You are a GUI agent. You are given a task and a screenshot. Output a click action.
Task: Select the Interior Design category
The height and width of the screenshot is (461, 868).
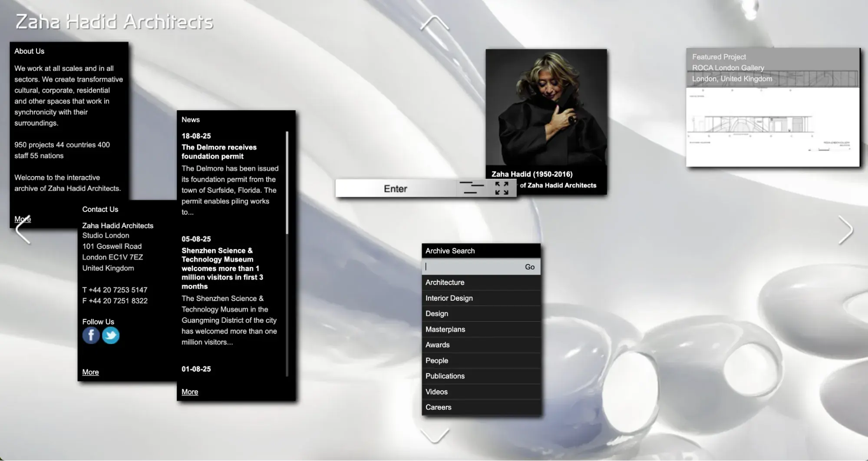click(x=449, y=298)
